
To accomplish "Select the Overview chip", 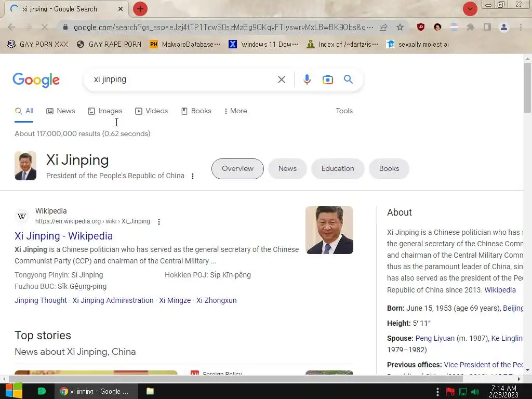I will [x=237, y=169].
